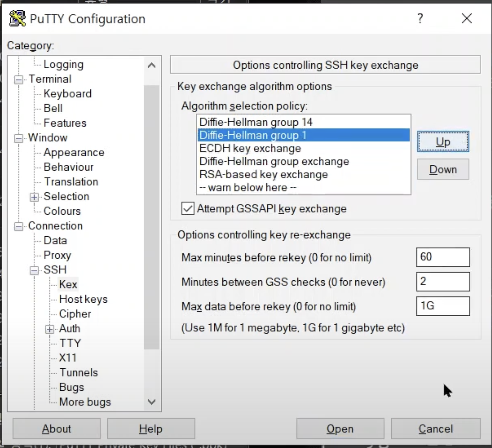Click the Max minutes before rekey field
Screen dimensions: 492x448
pyautogui.click(x=443, y=257)
